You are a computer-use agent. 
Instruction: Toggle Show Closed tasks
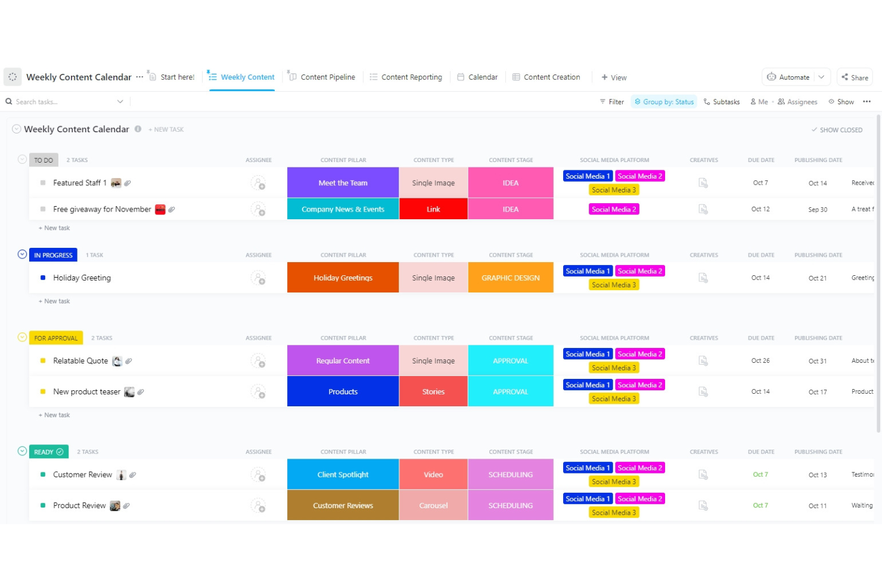point(837,130)
